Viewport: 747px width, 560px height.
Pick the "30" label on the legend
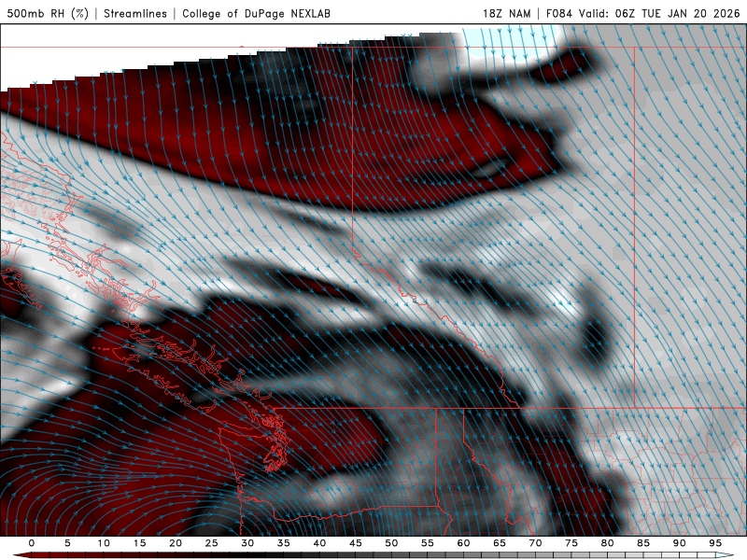(x=247, y=543)
